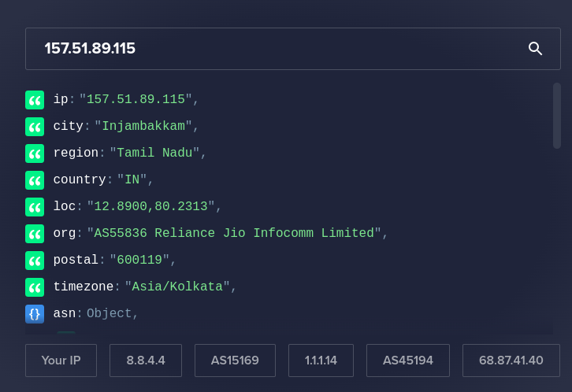Click the quote icon beside org field
Screen dimensions: 572x392
[35, 234]
